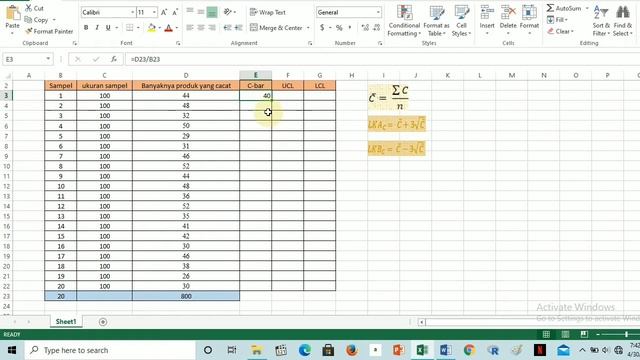Center text horizontally in the cell
Image resolution: width=640 pixels, height=360 pixels.
coord(201,28)
